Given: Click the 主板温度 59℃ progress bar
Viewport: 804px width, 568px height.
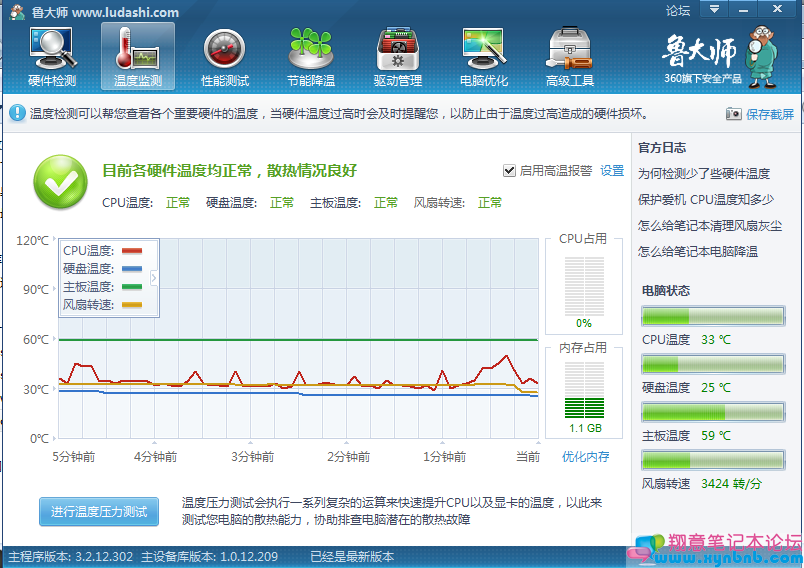Looking at the screenshot, I should click(x=713, y=412).
